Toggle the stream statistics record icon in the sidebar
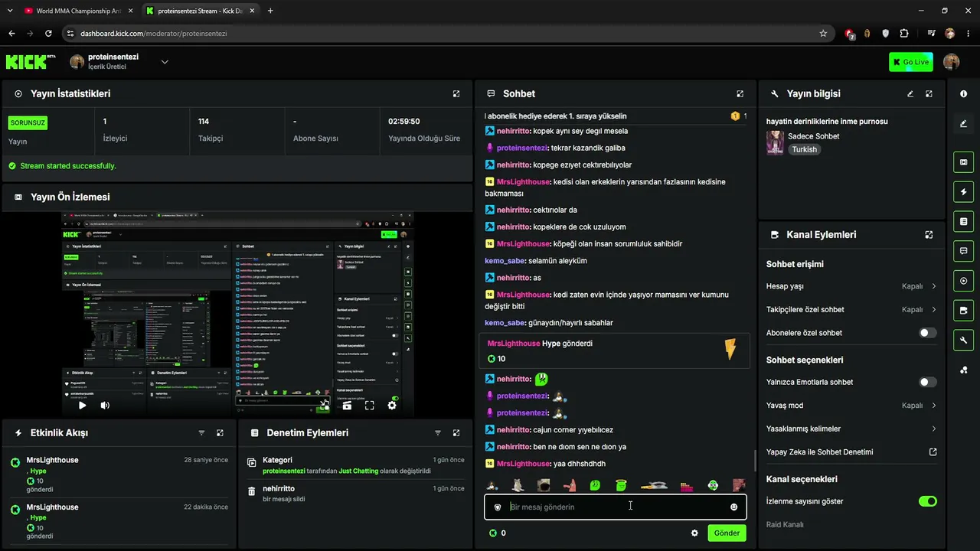The height and width of the screenshot is (551, 980). pos(963,281)
